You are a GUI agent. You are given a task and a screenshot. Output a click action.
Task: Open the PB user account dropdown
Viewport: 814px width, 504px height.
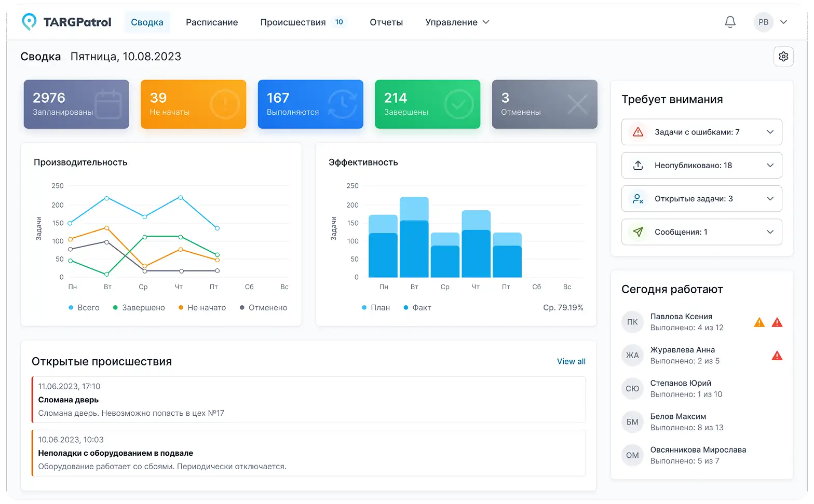pyautogui.click(x=771, y=22)
